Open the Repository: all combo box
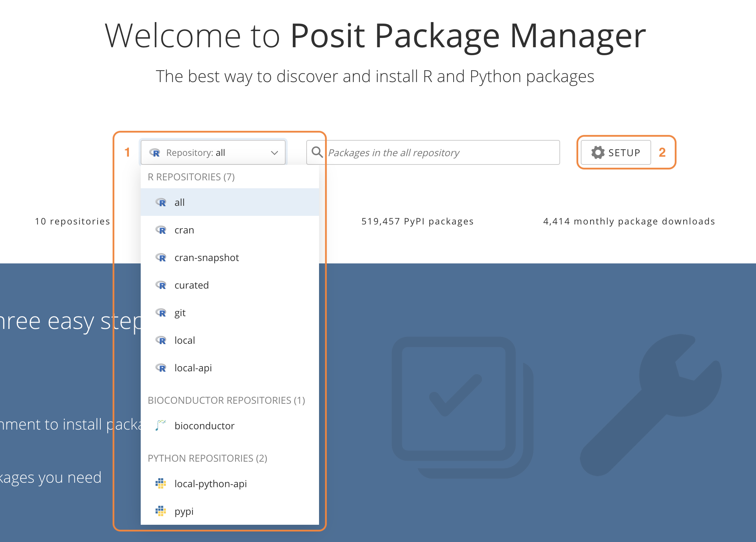Image resolution: width=756 pixels, height=542 pixels. click(213, 152)
